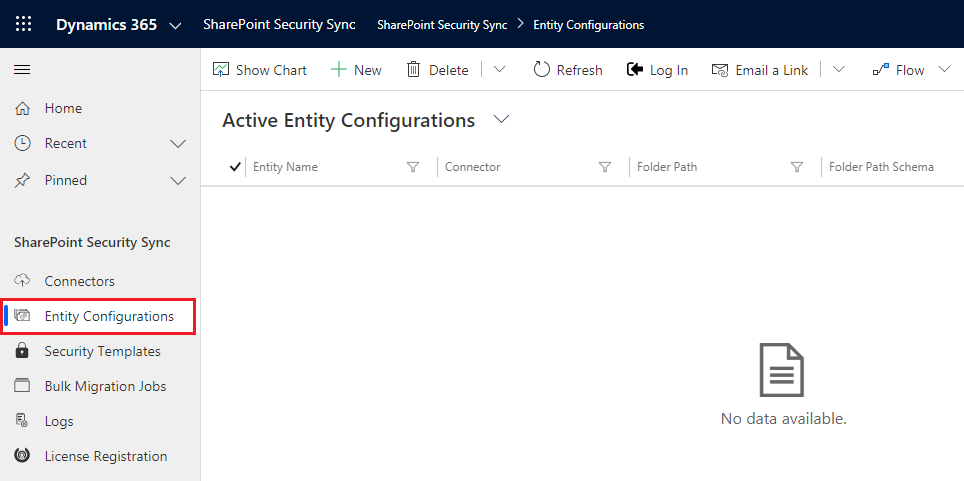Viewport: 964px width, 481px height.
Task: Click the Connectors cloud icon
Action: coord(22,280)
